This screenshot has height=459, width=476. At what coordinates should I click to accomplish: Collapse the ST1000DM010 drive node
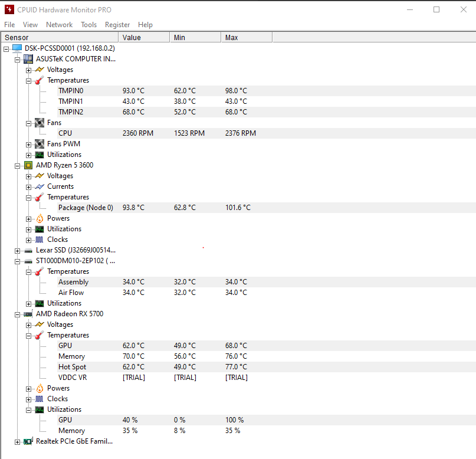17,261
